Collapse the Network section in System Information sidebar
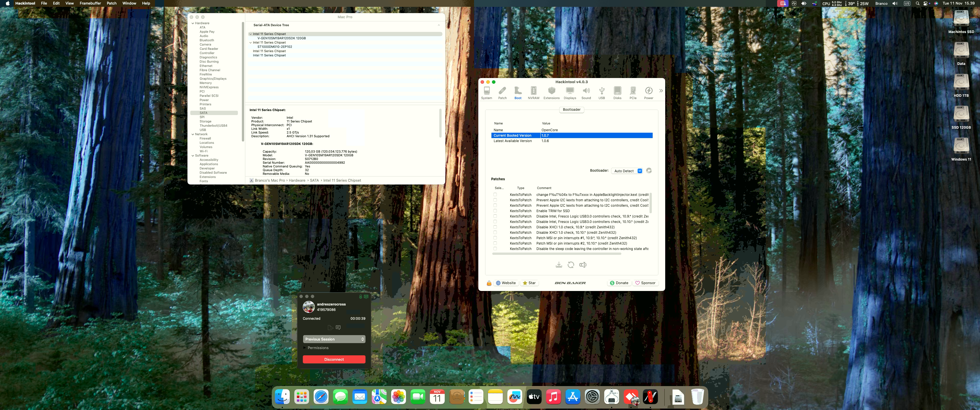This screenshot has height=410, width=980. [x=193, y=134]
